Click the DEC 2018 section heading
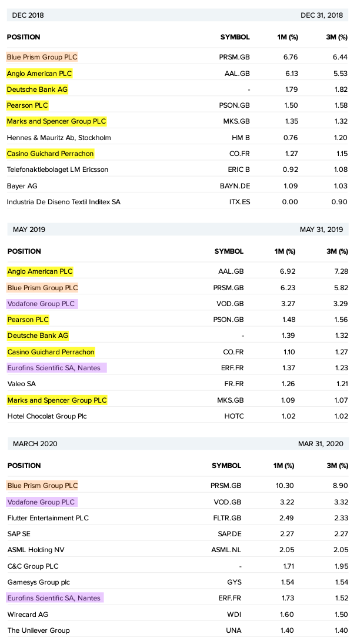 28,15
